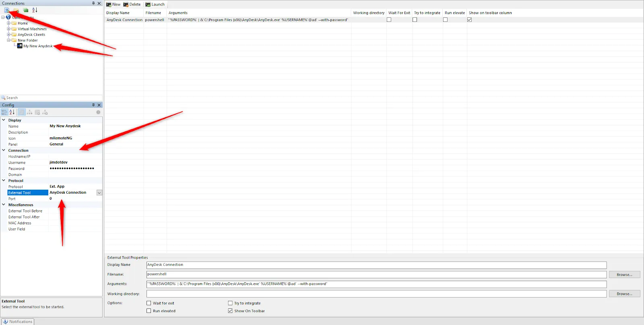
Task: Click the Username value jimdotdev
Action: click(x=58, y=162)
